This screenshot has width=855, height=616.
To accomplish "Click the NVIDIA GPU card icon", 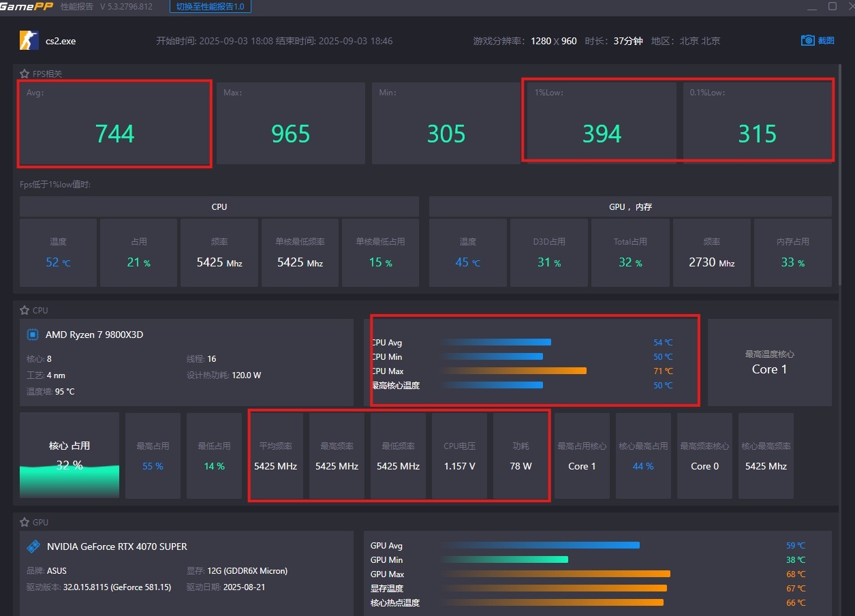I will click(x=33, y=546).
